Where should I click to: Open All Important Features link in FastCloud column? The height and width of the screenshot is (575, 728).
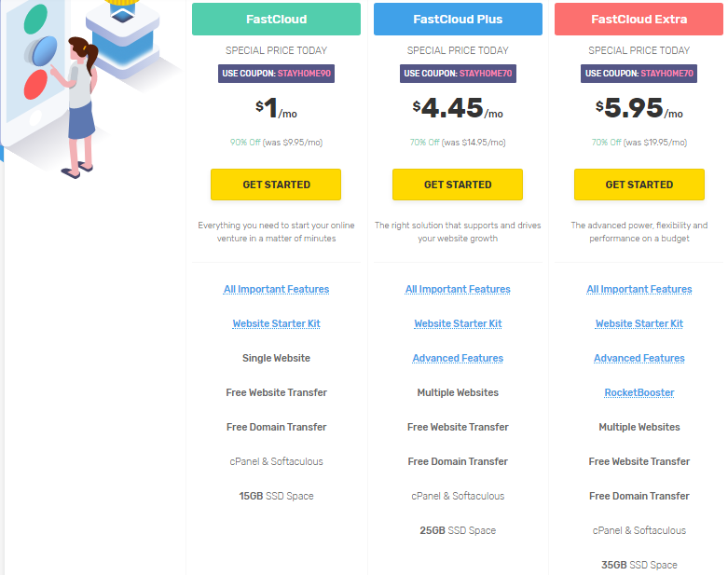click(276, 289)
